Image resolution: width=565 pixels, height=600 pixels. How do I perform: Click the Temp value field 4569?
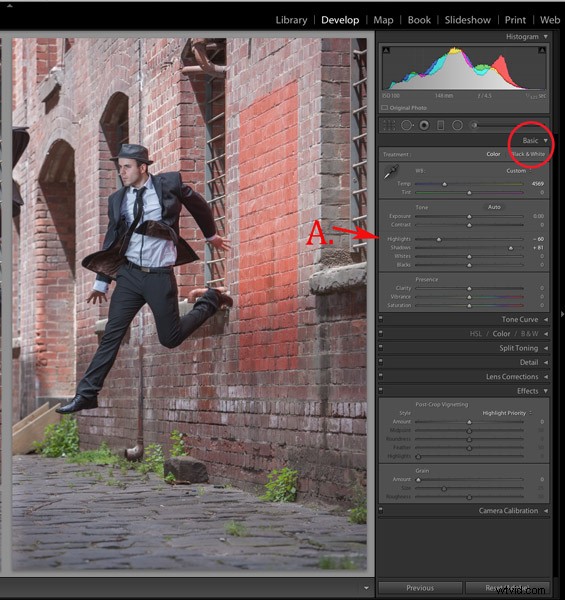pyautogui.click(x=537, y=184)
